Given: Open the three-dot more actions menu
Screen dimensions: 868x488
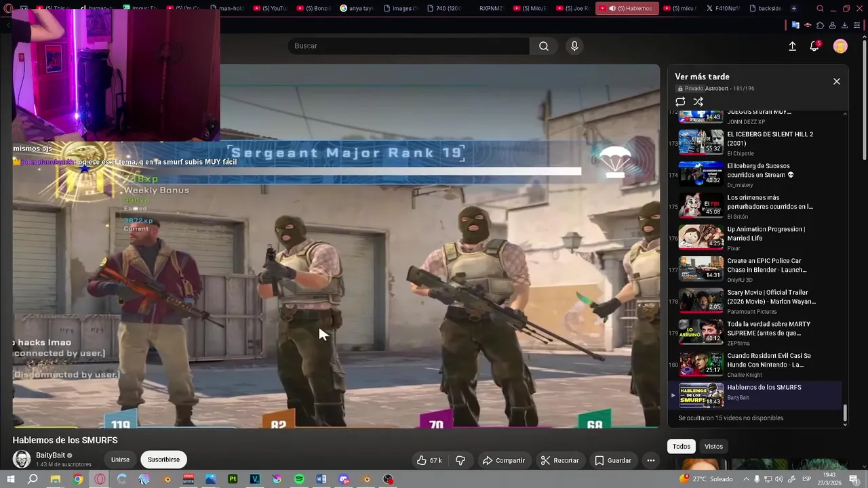Looking at the screenshot, I should [651, 460].
